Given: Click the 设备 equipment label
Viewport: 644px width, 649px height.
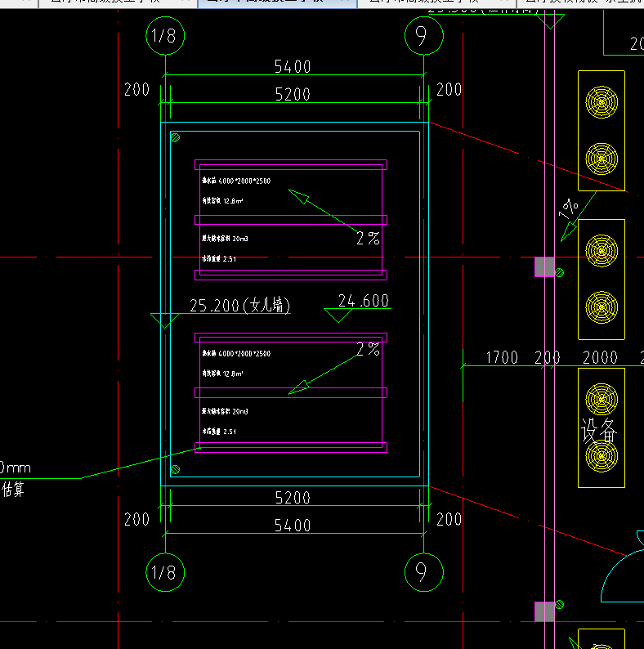Looking at the screenshot, I should (x=599, y=431).
